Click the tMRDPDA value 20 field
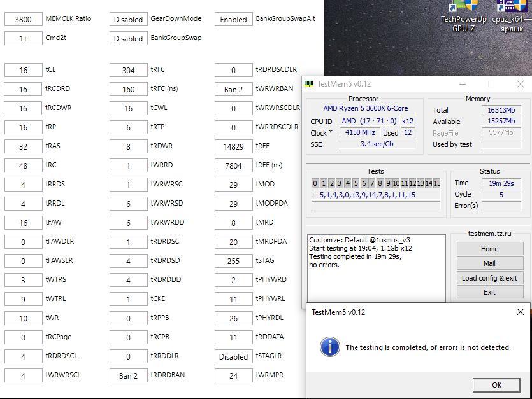 pos(234,242)
